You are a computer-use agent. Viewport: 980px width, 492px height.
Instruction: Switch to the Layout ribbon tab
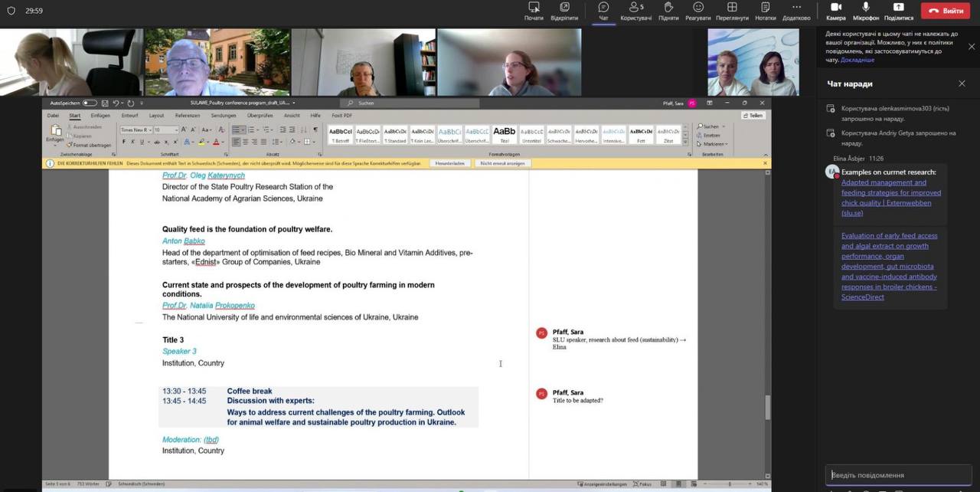point(156,116)
